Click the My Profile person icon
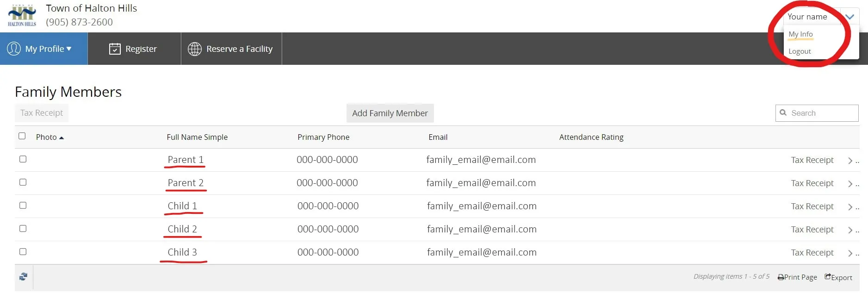This screenshot has width=868, height=300. click(x=14, y=49)
